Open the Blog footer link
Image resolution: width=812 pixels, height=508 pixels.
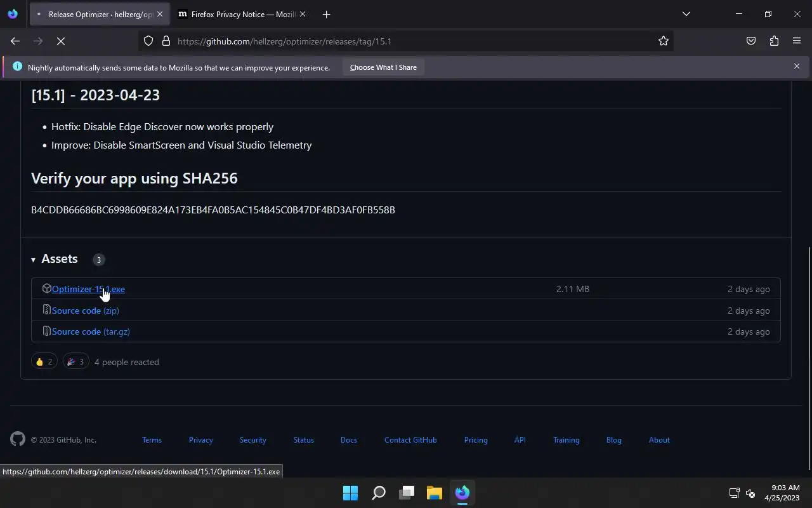[x=613, y=440]
